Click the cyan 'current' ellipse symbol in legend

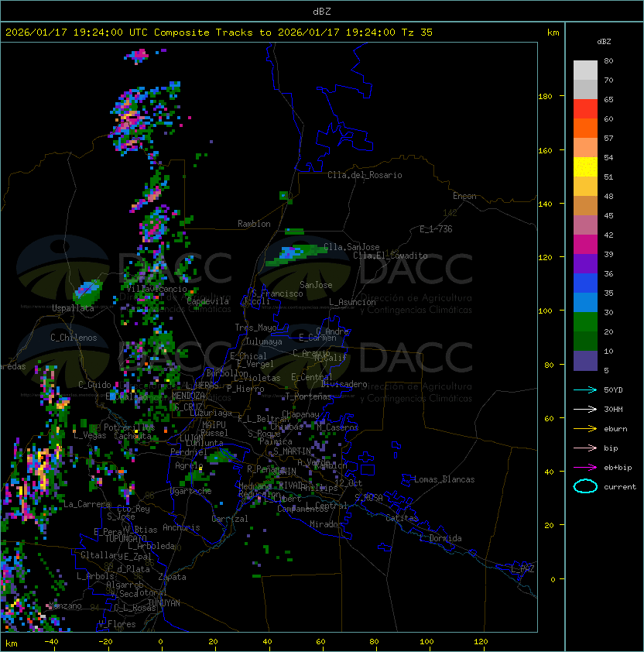(x=585, y=486)
